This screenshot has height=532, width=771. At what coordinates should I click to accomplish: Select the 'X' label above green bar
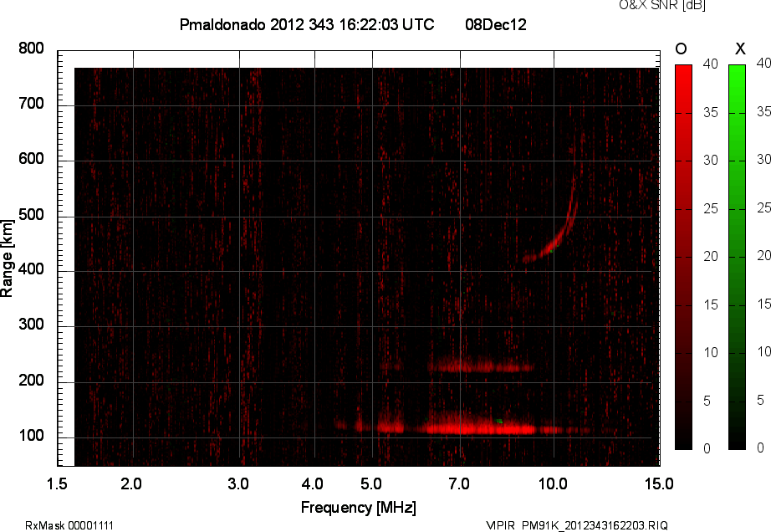740,49
